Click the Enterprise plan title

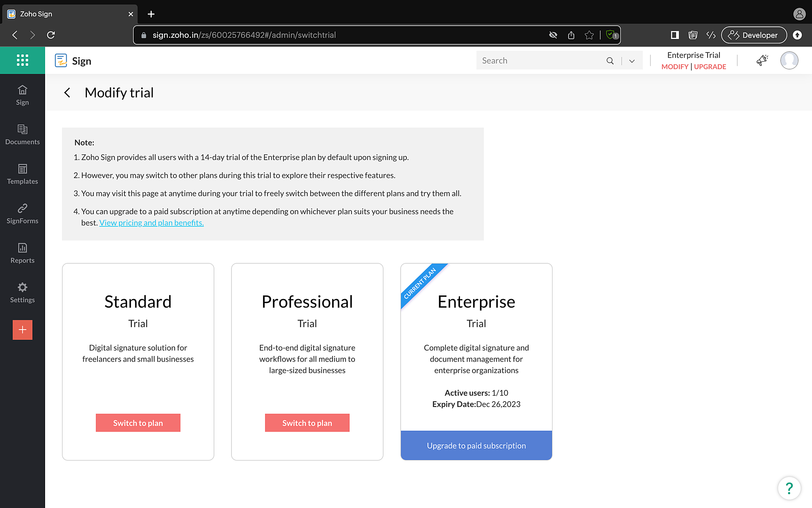(x=476, y=302)
